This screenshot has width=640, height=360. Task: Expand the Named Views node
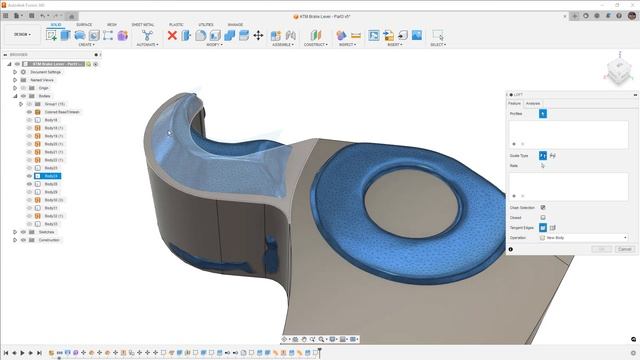[15, 80]
